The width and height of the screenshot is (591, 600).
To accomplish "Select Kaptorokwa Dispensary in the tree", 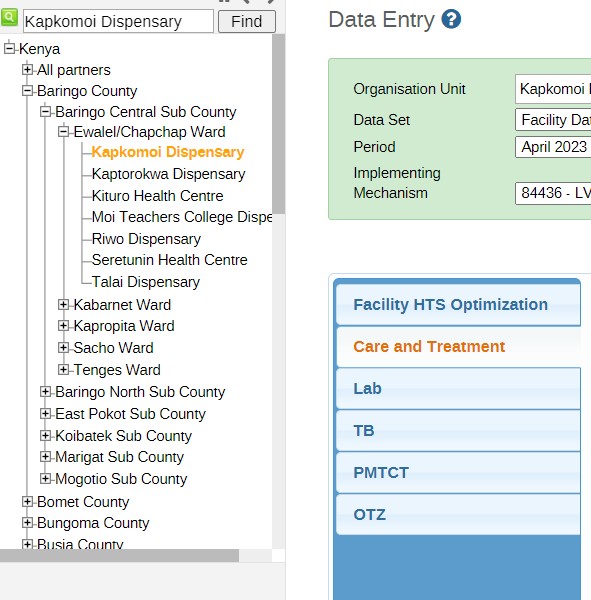I will pos(168,174).
